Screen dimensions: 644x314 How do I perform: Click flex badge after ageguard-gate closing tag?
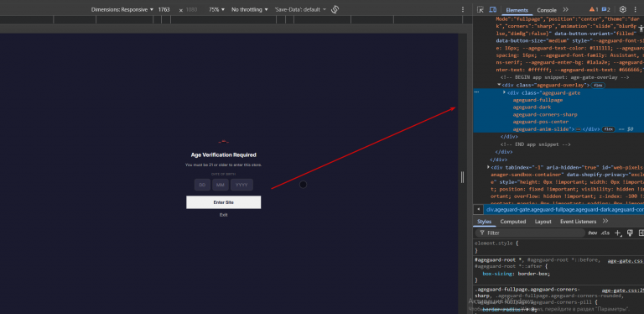tap(608, 129)
